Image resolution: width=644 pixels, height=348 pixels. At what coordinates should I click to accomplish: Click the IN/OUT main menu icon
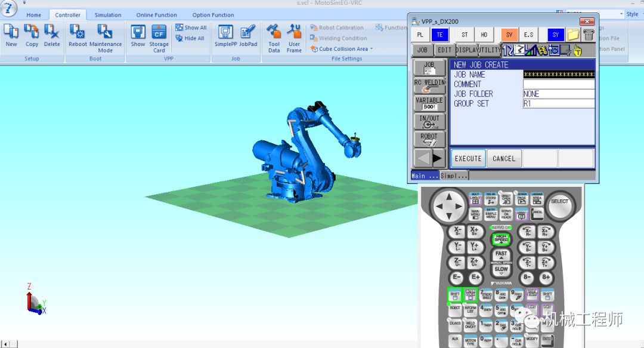point(429,122)
